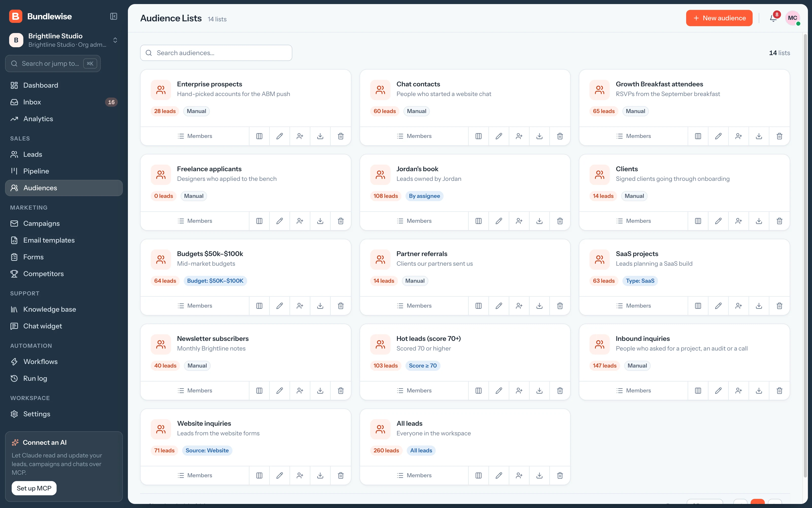Add leads to SaaS projects audience
812x508 pixels.
738,306
